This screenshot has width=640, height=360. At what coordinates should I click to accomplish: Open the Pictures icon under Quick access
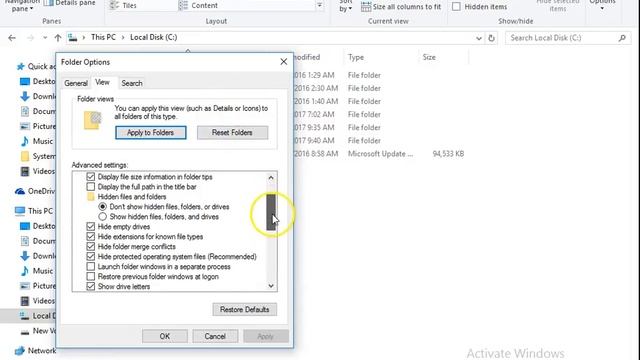(25, 126)
